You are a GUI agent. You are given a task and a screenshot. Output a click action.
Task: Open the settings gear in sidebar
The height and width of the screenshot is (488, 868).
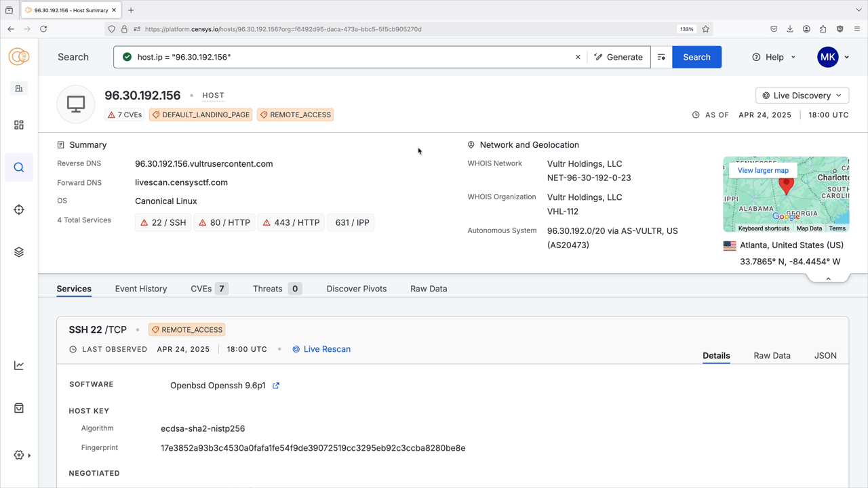(x=19, y=455)
